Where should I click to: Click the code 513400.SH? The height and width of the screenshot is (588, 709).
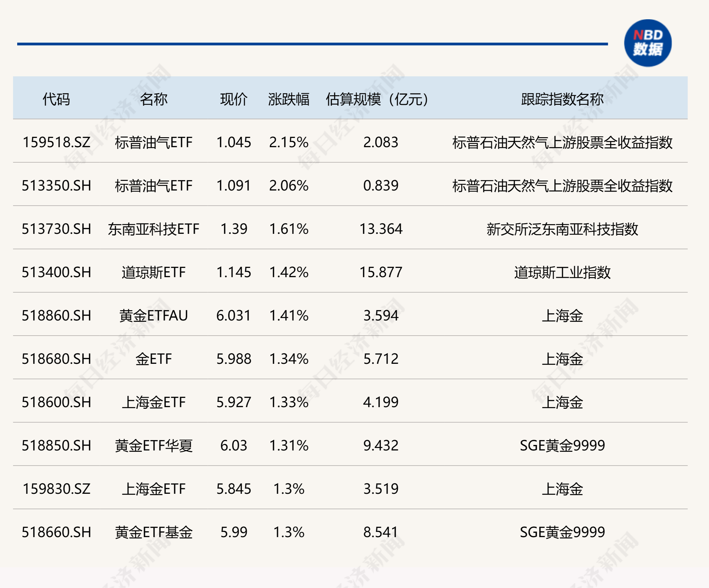[x=56, y=272]
